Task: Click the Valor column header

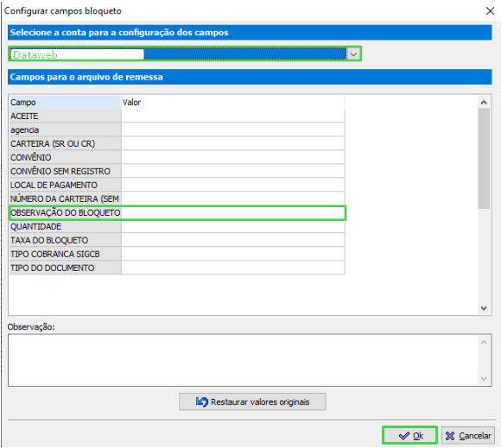Action: tap(233, 102)
